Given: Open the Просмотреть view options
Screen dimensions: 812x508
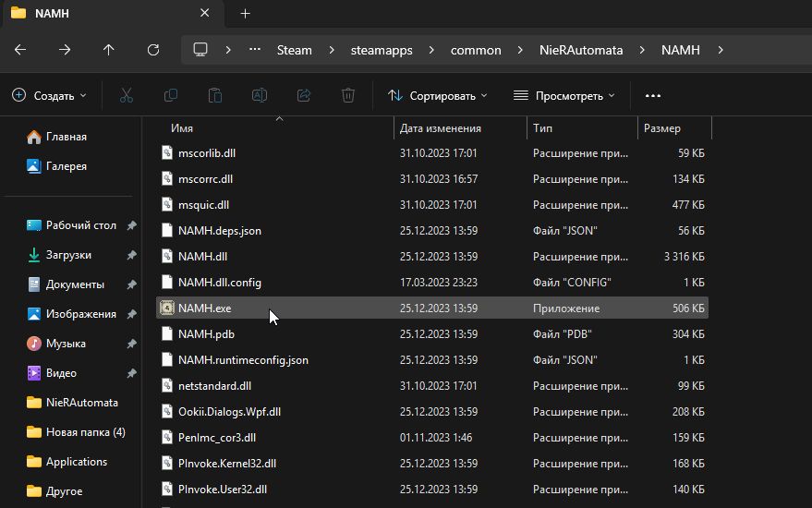Looking at the screenshot, I should pos(564,96).
